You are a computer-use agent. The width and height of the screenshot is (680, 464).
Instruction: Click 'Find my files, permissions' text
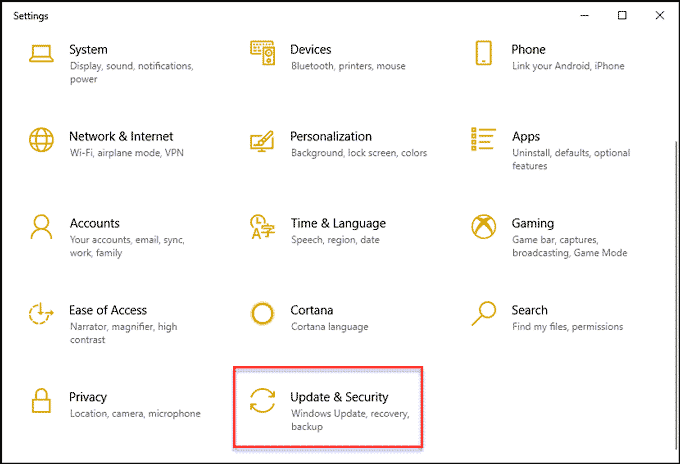point(568,327)
